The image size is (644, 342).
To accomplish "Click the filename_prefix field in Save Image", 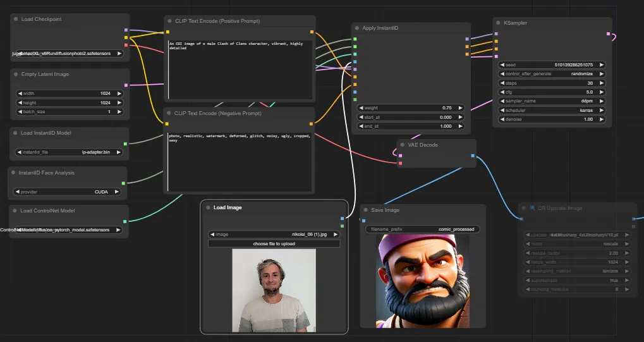I will (423, 229).
